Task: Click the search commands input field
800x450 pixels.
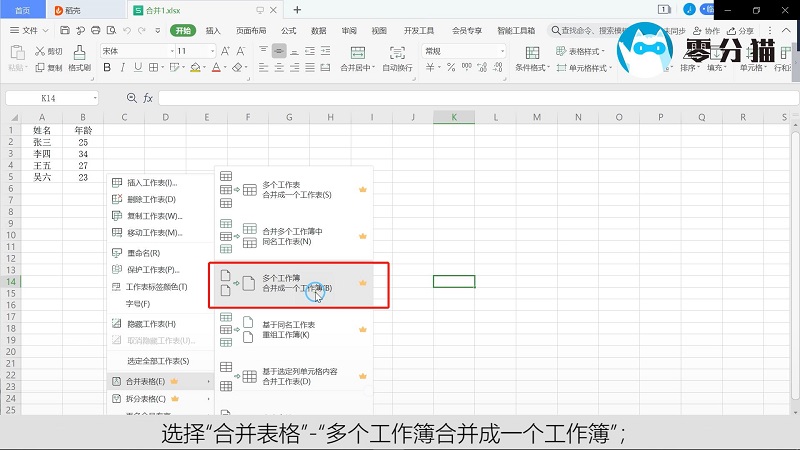Action: (587, 31)
